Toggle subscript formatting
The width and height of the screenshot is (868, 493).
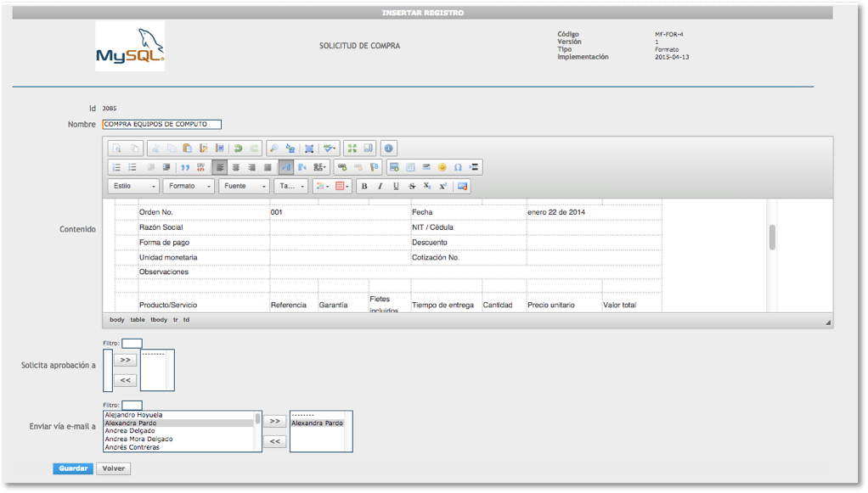click(427, 187)
